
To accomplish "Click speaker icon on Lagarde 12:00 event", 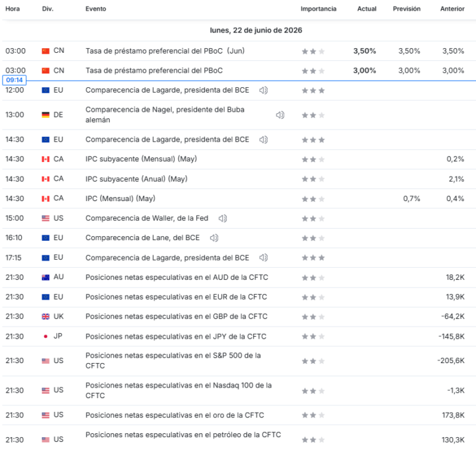I will (263, 90).
